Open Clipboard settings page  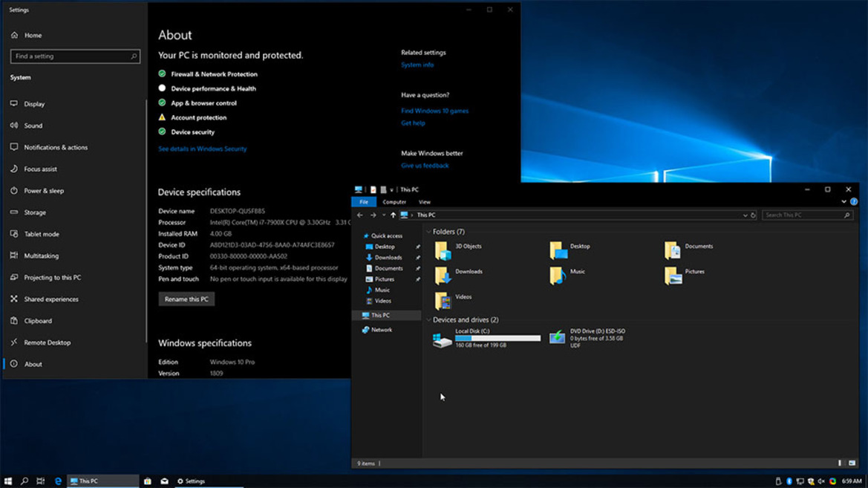point(38,320)
